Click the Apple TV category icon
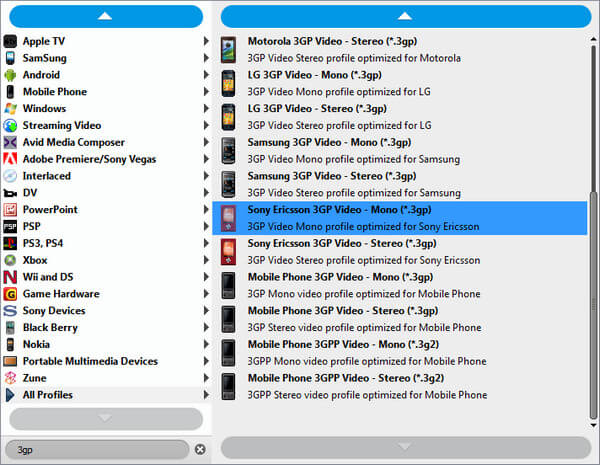The width and height of the screenshot is (600, 465). click(x=10, y=41)
